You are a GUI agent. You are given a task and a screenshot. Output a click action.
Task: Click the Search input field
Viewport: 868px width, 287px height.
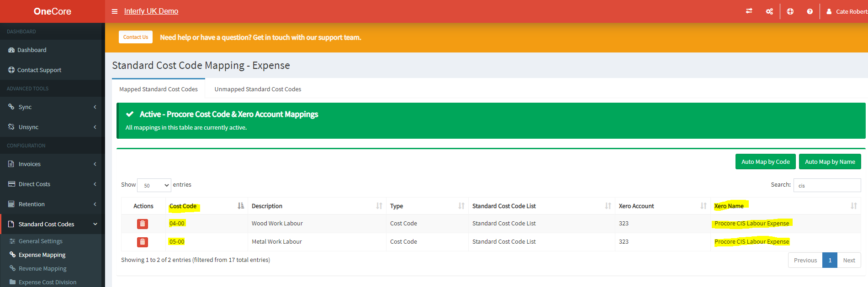[827, 185]
